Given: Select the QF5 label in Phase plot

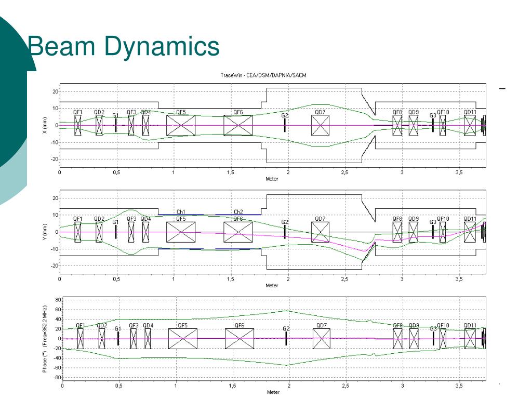Looking at the screenshot, I should point(182,325).
